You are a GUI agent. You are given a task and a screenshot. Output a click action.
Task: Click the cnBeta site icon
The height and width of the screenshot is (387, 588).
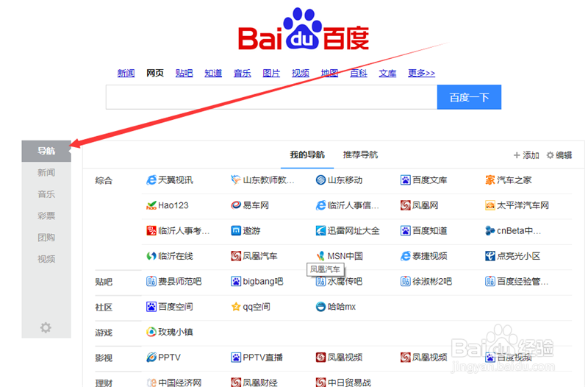tap(490, 230)
